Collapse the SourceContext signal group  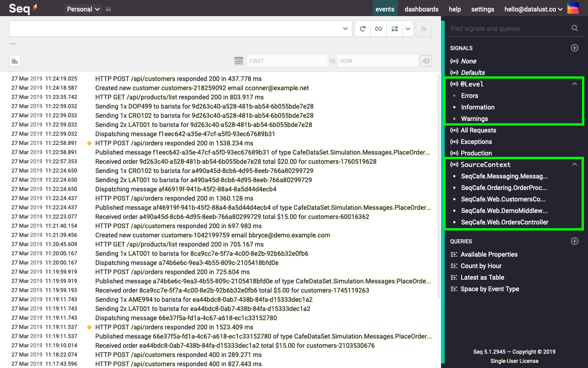point(574,164)
